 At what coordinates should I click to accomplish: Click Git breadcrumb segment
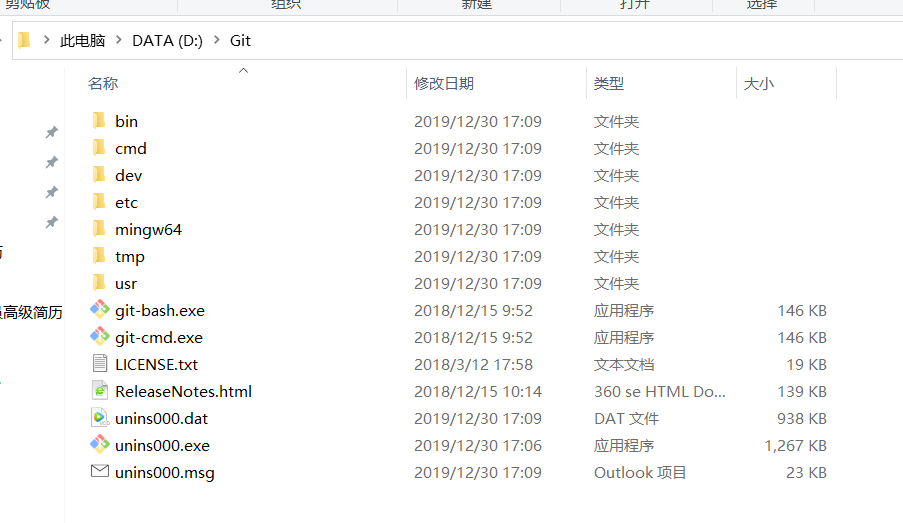tap(240, 41)
